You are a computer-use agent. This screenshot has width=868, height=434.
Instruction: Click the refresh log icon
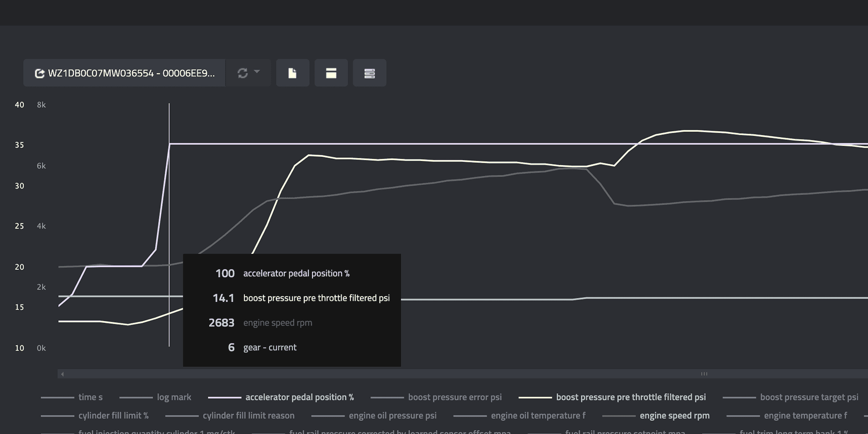(x=243, y=73)
